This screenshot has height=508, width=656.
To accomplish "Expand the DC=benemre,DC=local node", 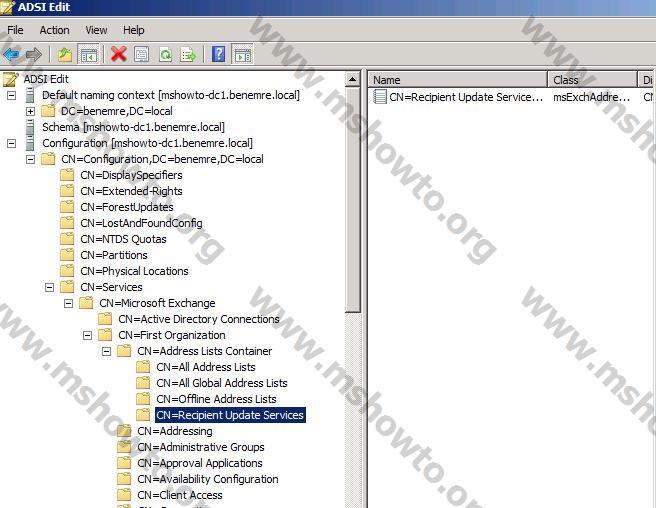I will point(30,111).
